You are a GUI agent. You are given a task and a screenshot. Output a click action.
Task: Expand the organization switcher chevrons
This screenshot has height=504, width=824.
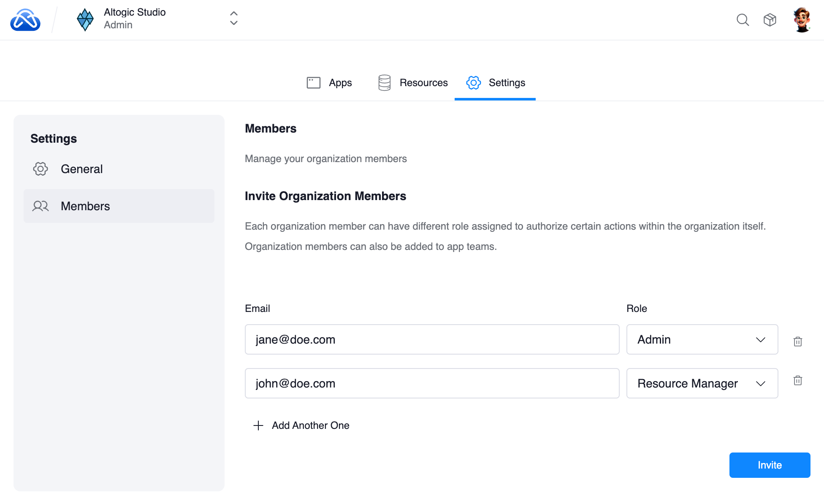coord(233,19)
